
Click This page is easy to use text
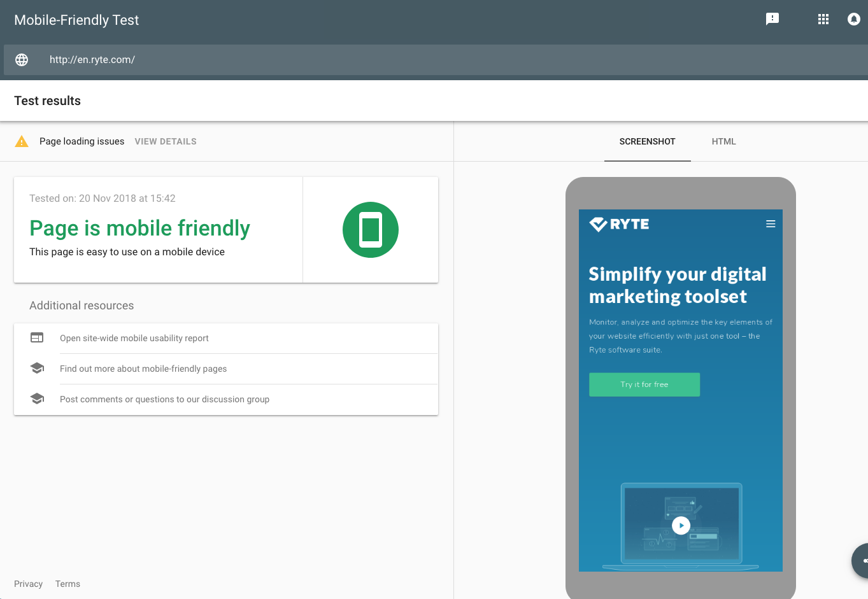pos(127,252)
